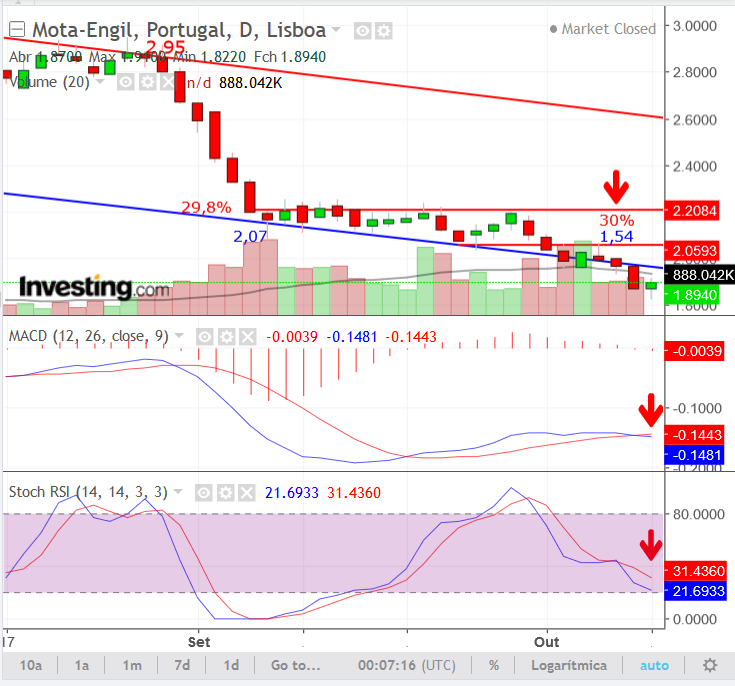735x686 pixels.
Task: Collapse the Mota-Engil chart legend box
Action: click(17, 30)
